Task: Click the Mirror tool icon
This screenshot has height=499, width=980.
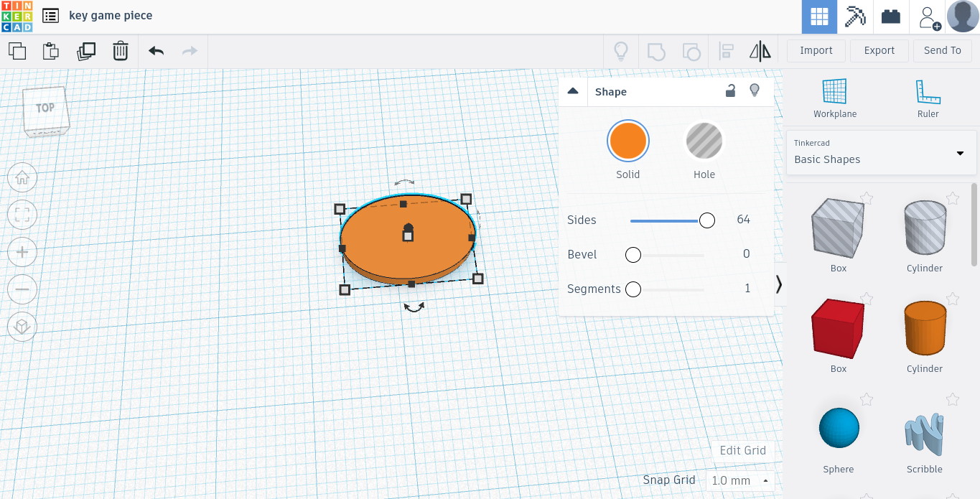Action: [760, 51]
